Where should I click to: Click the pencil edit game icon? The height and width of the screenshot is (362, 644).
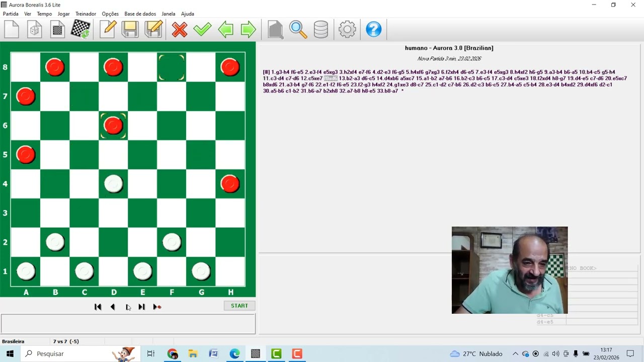point(108,29)
